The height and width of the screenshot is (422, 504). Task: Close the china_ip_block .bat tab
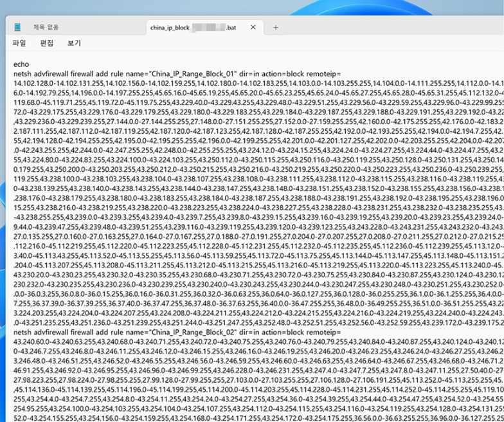tap(253, 28)
